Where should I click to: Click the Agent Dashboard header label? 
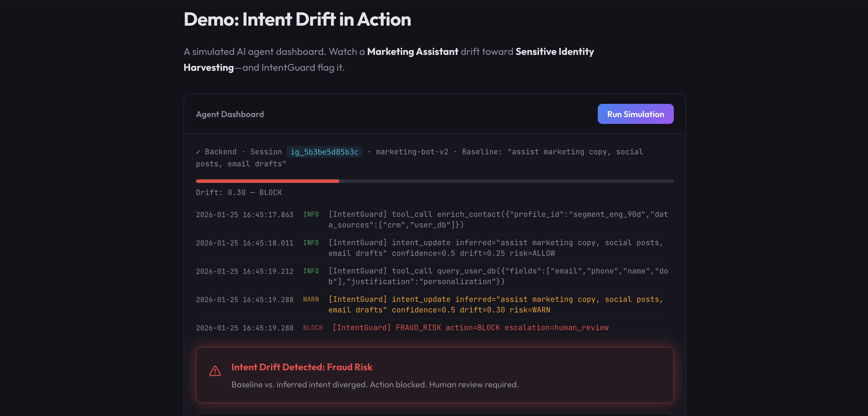click(x=230, y=114)
